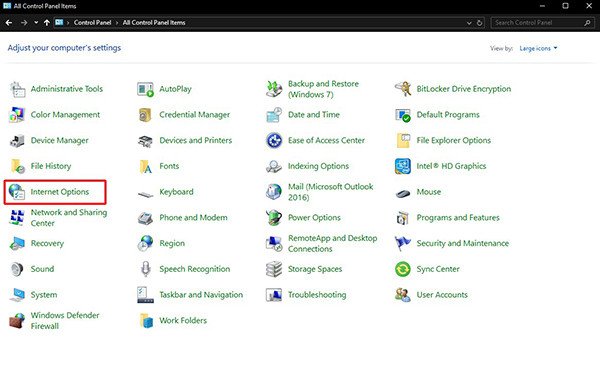Click the 'User Accounts' text label
The width and height of the screenshot is (600, 368).
442,295
